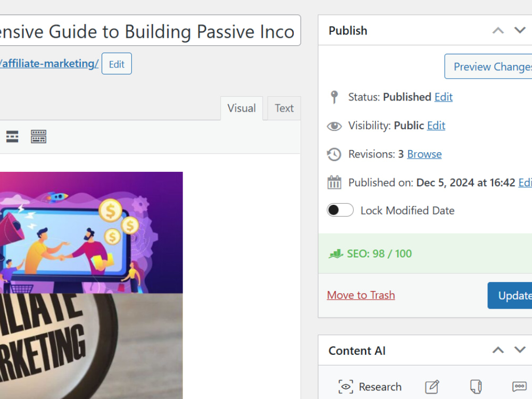This screenshot has height=399, width=532.
Task: Toggle the Lock Modified Date switch
Action: (340, 210)
